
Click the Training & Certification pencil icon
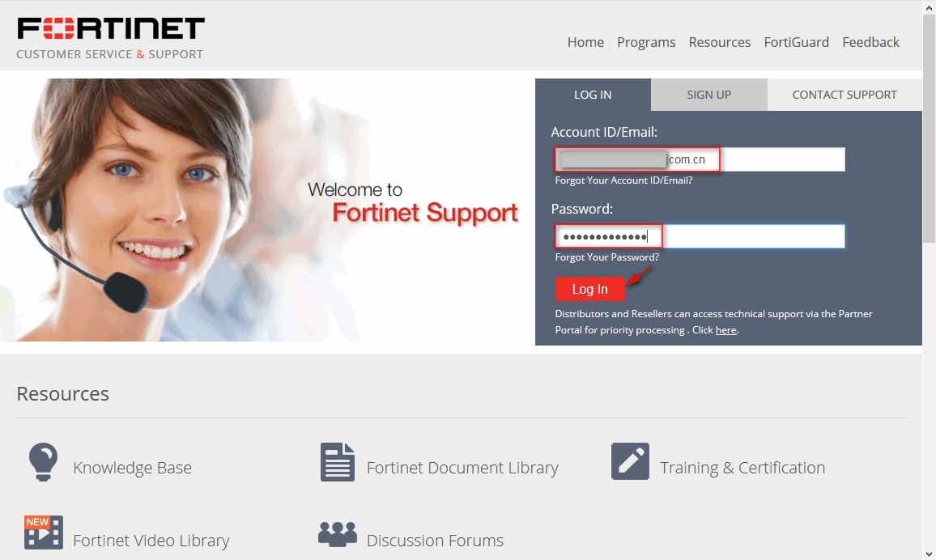[x=630, y=461]
